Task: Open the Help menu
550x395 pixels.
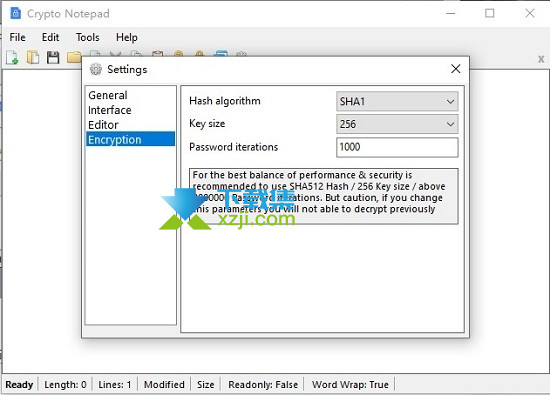Action: point(127,37)
